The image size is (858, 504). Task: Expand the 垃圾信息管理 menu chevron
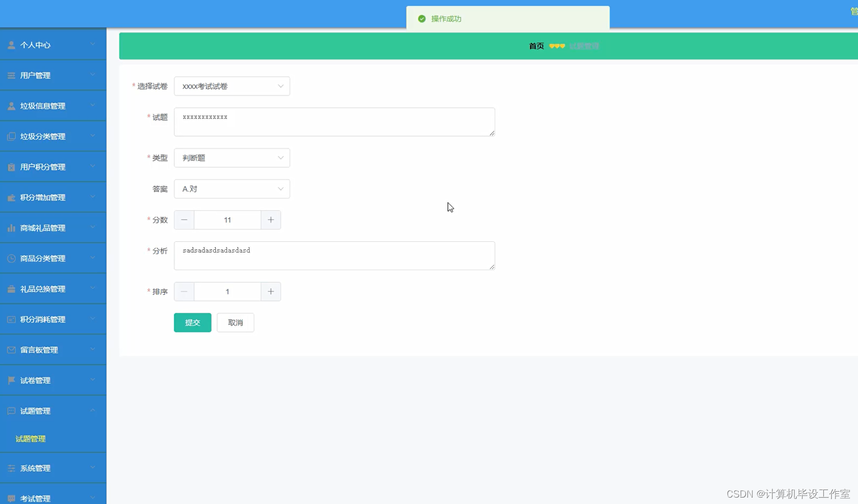coord(92,105)
